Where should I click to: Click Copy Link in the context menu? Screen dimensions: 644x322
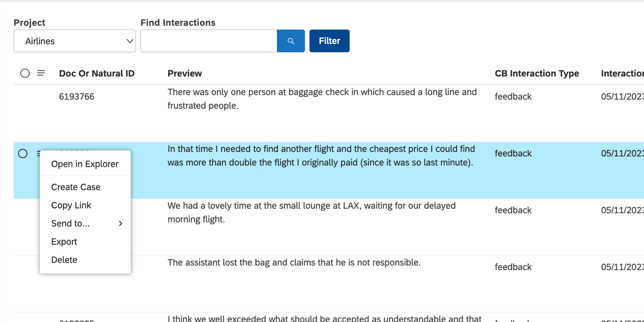point(71,205)
